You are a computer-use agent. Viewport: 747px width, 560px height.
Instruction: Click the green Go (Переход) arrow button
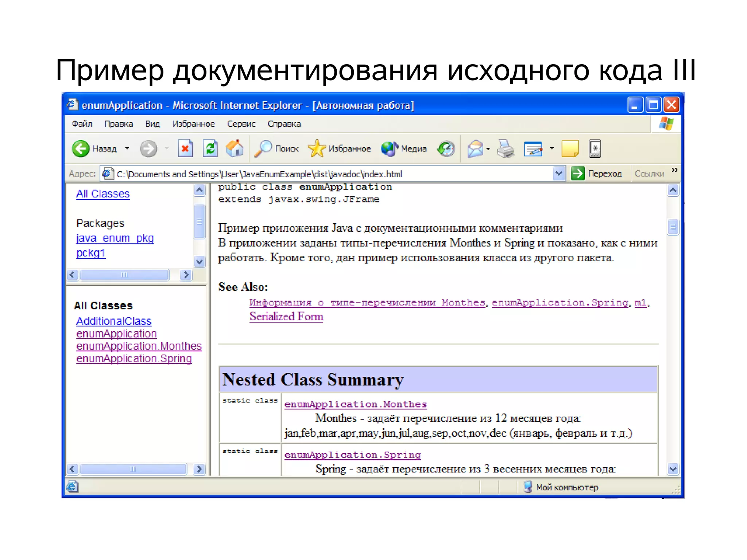pos(578,173)
